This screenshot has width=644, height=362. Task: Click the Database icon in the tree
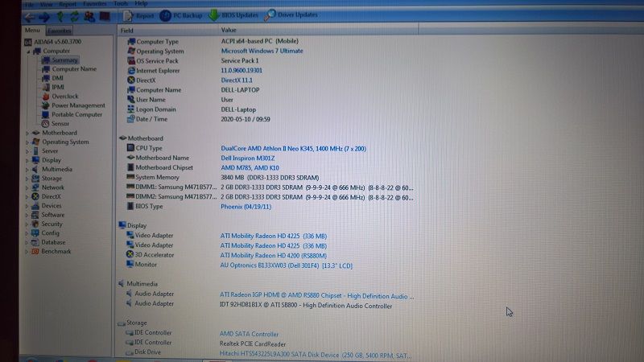[35, 242]
